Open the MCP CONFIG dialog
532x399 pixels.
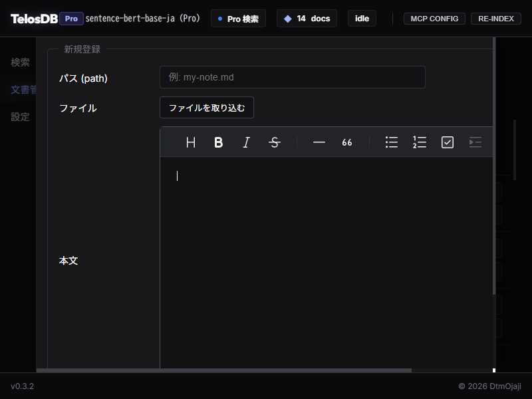tap(434, 19)
